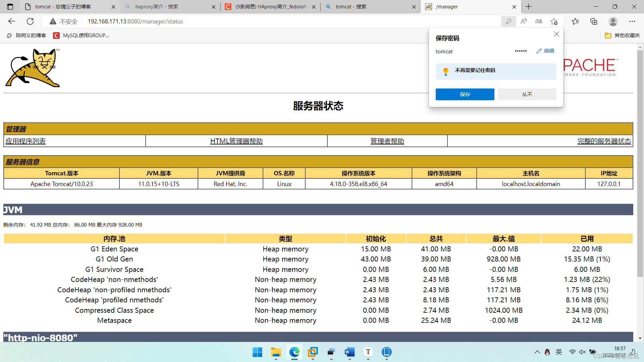Viewport: 644px width, 362px height.
Task: Click the Save password button
Action: click(x=465, y=95)
